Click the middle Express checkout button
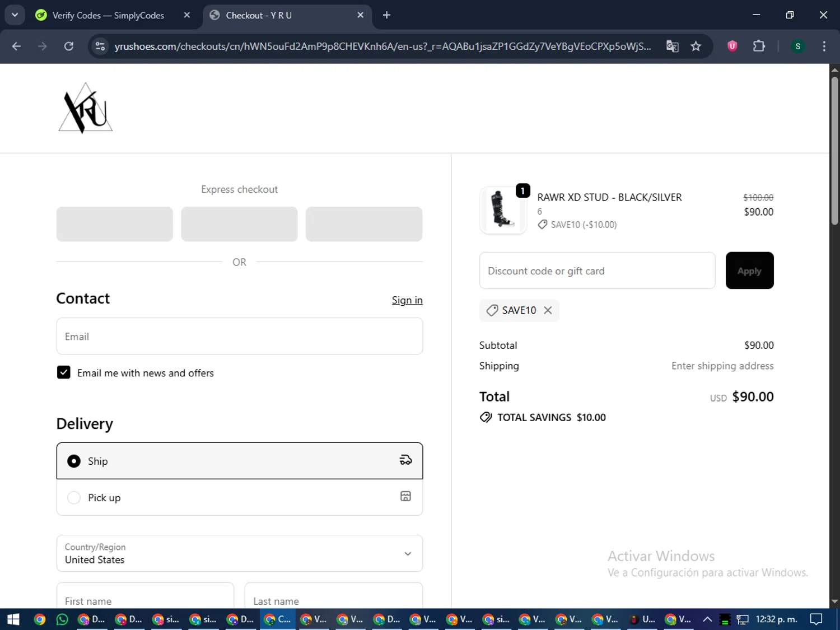Screen dimensions: 840x630 coord(239,224)
